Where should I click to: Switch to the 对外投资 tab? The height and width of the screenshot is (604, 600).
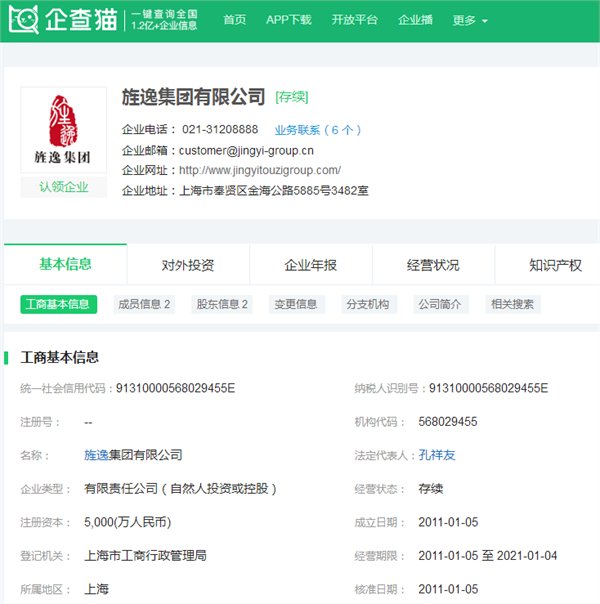[188, 265]
